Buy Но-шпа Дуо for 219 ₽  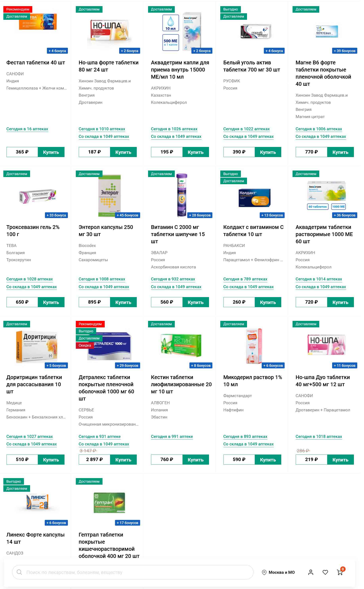[x=340, y=460]
